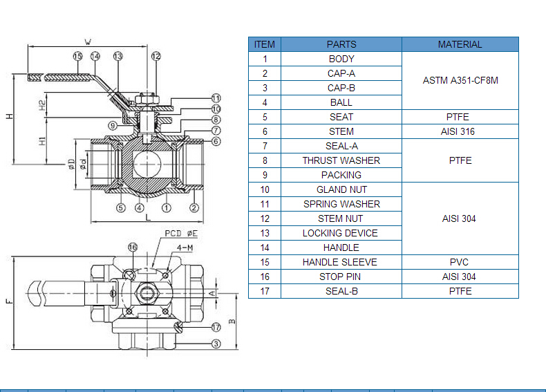
Task: Click callout balloon 2 below the valve
Action: pyautogui.click(x=194, y=208)
